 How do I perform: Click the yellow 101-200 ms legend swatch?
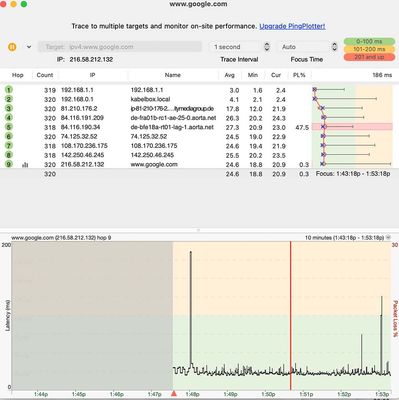(x=369, y=49)
